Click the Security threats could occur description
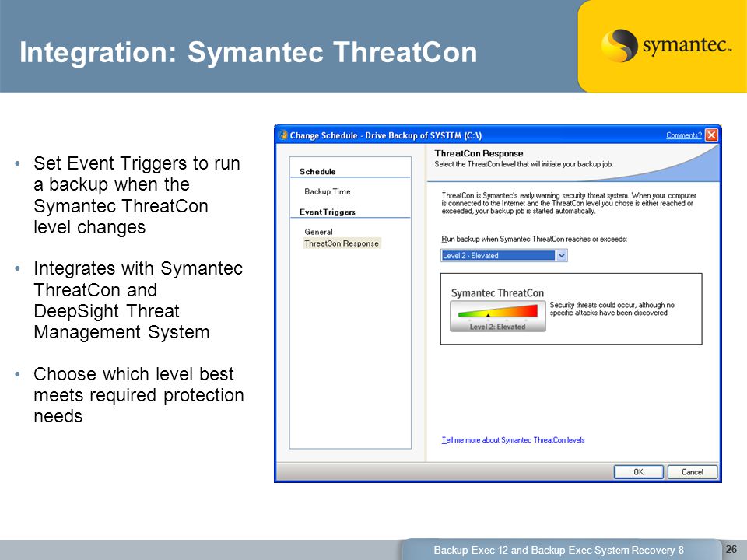The height and width of the screenshot is (560, 747). [612, 309]
